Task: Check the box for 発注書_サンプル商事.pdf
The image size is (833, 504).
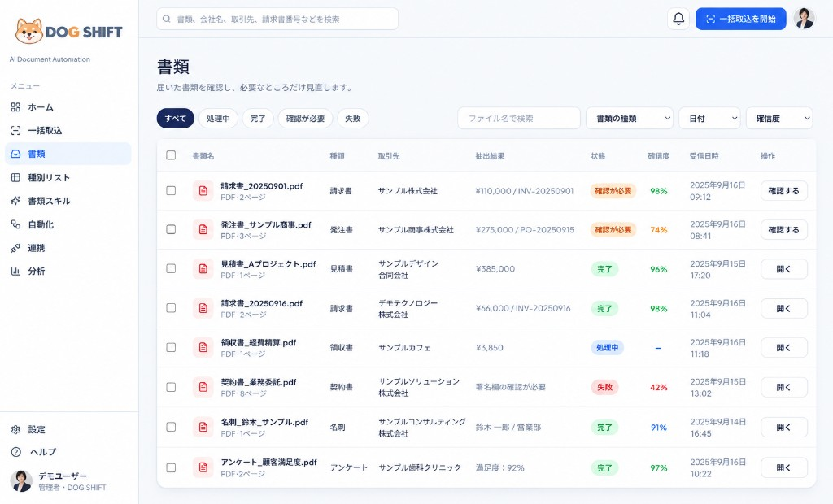Action: tap(171, 229)
